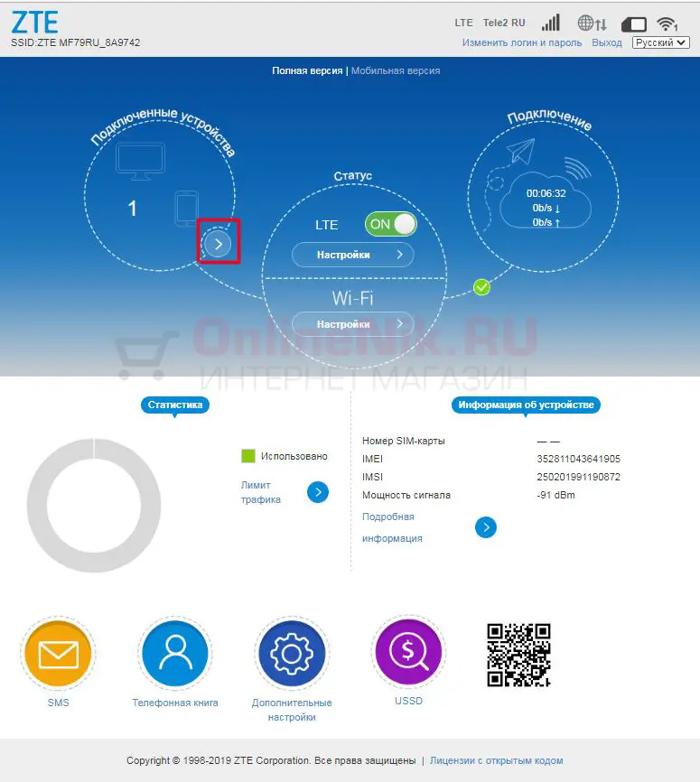This screenshot has width=700, height=782.
Task: Click the traffic usage donut chart
Action: tap(94, 506)
